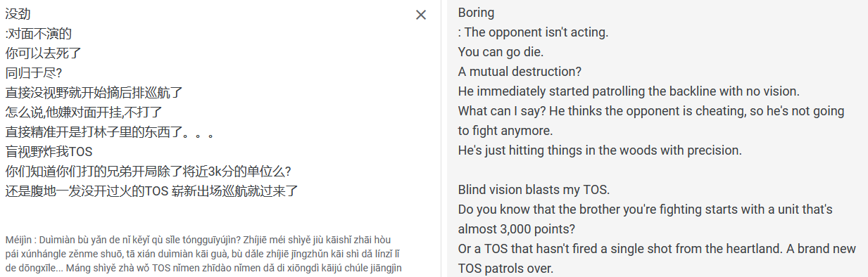Screen dimensions: 868x277
Task: Click translation about patrolling the backline
Action: (x=629, y=91)
